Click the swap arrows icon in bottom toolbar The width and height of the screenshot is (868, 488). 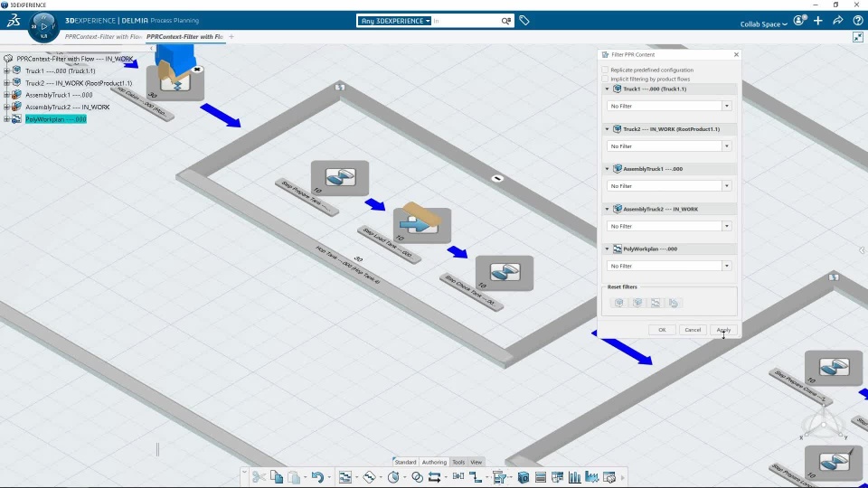pos(435,477)
